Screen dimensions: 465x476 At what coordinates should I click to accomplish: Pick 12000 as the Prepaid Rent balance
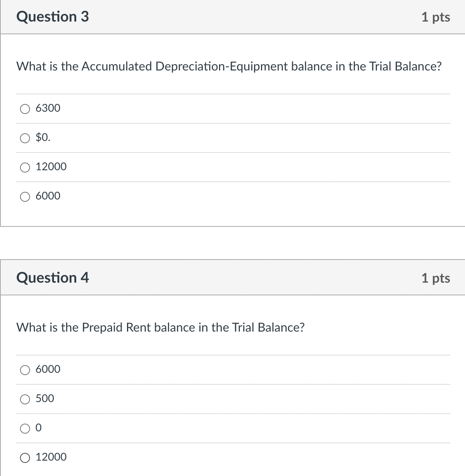click(25, 458)
